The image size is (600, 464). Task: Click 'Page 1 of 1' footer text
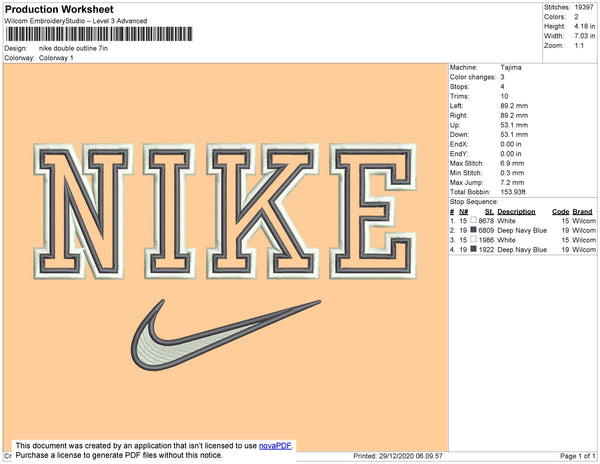point(577,456)
